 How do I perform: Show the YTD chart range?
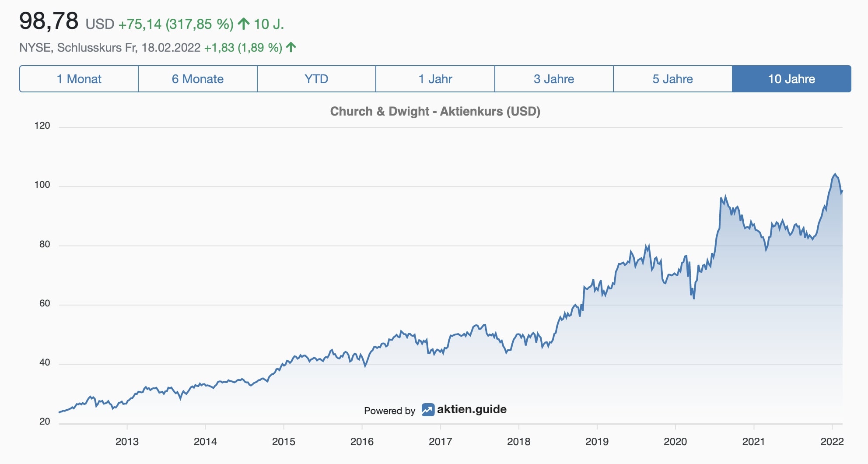[x=316, y=79]
